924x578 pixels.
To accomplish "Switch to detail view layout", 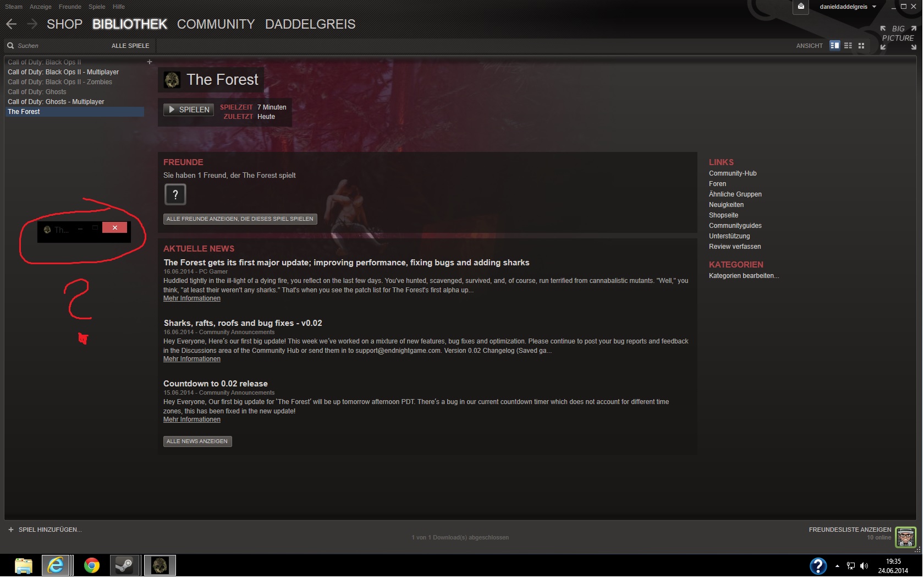I will tap(834, 46).
